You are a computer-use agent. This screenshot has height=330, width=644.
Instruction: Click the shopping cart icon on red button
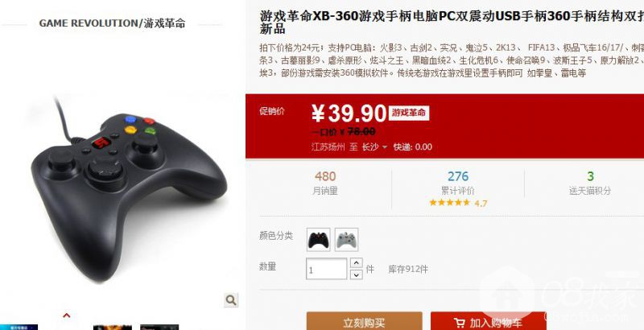click(459, 323)
